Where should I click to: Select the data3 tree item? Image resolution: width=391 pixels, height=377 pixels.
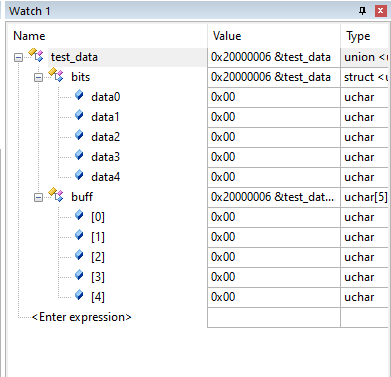point(106,157)
